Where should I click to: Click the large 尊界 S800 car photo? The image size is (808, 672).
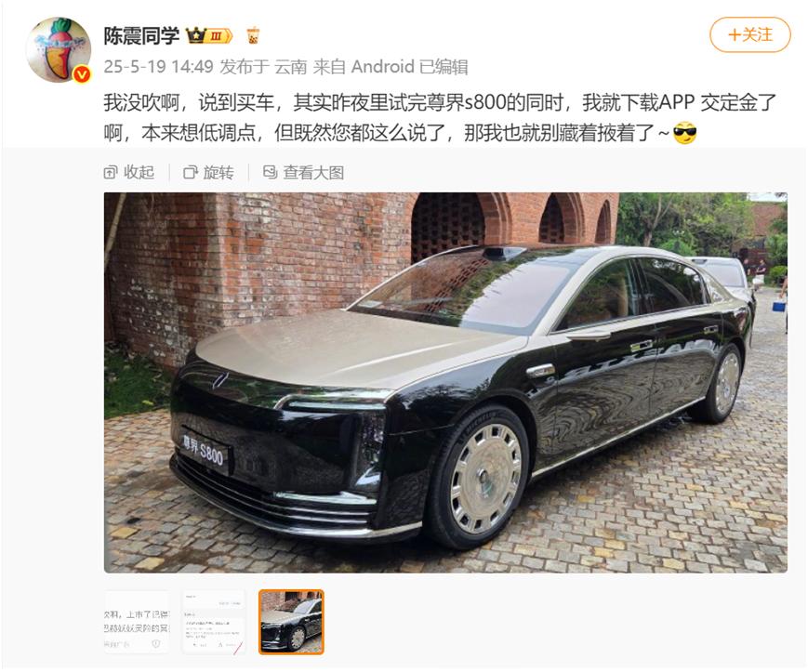445,383
